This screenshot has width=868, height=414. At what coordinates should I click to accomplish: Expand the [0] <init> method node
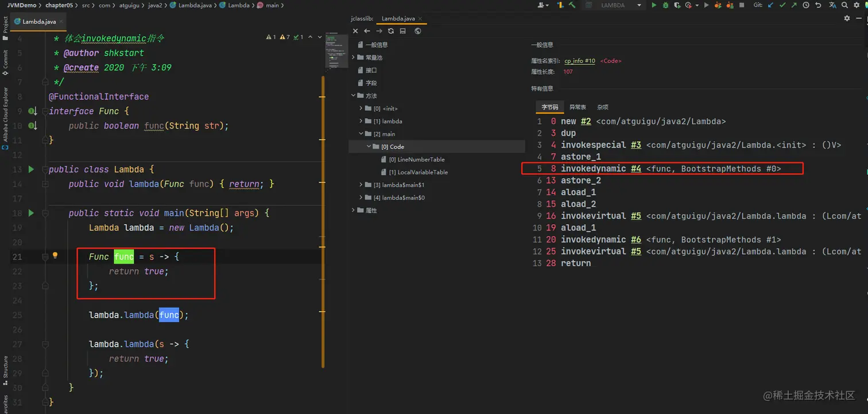(361, 108)
